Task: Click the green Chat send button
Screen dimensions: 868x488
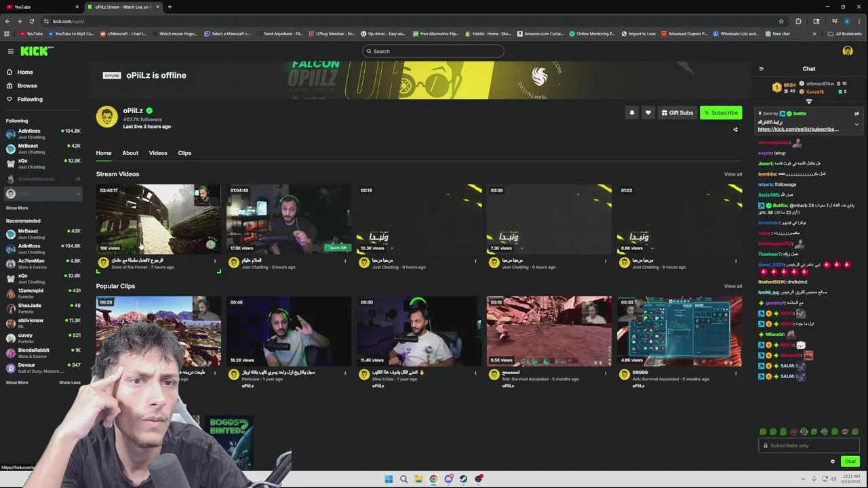Action: pyautogui.click(x=850, y=462)
